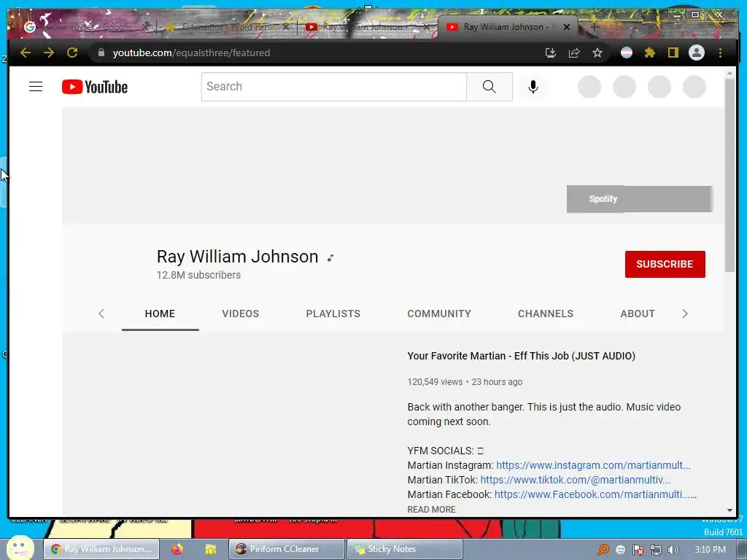Click the orange magnifier tray icon
The height and width of the screenshot is (560, 747).
(x=603, y=550)
